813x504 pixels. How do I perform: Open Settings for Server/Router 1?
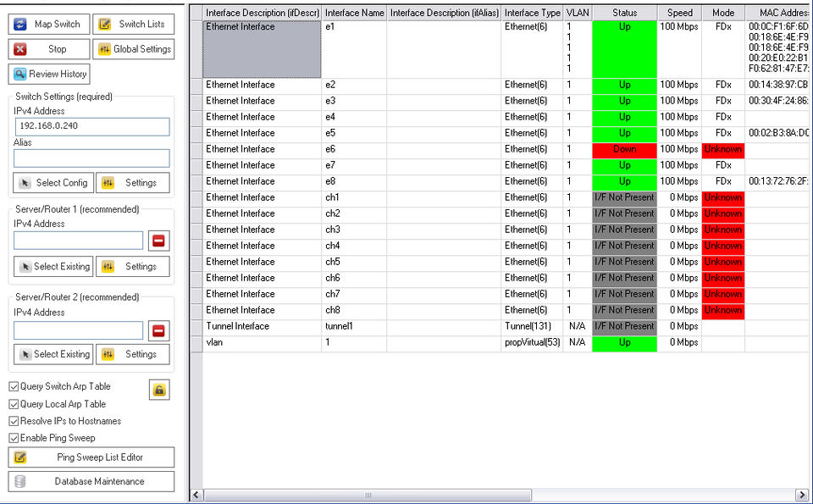pos(133,267)
